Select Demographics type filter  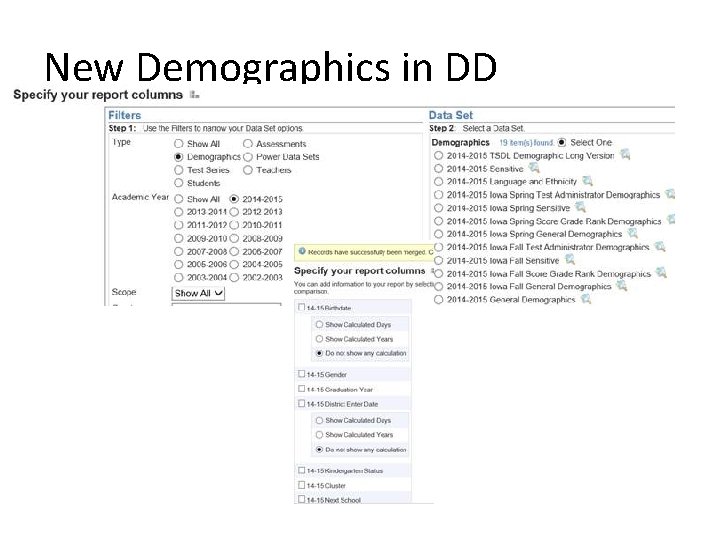tap(179, 157)
